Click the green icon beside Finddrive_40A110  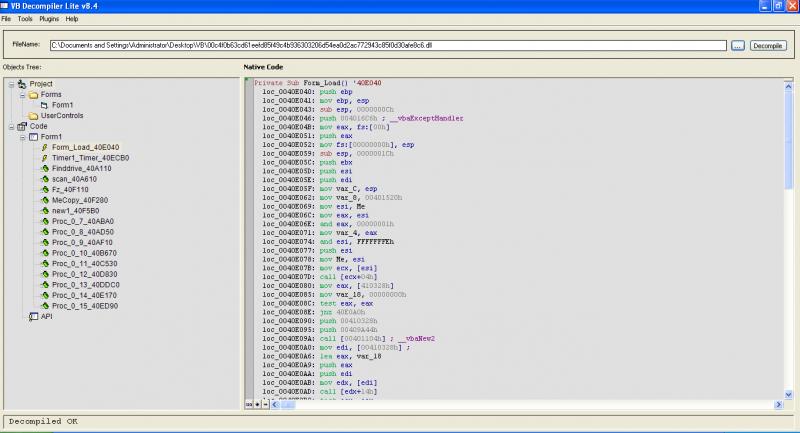(45, 169)
